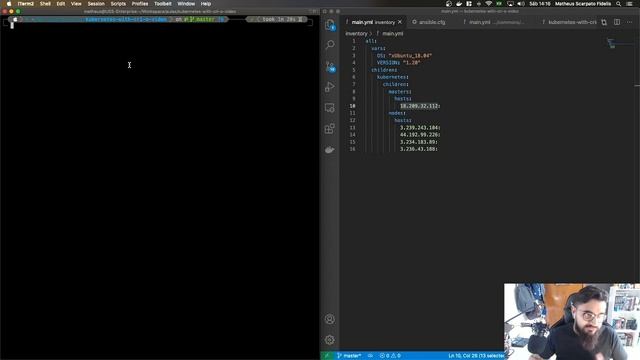Select the main.yml inventory tab

pos(373,22)
